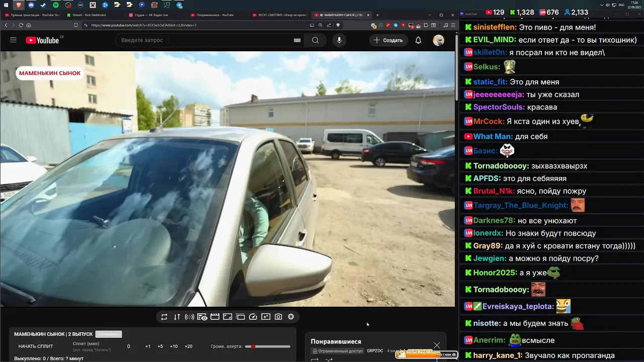Expand hidden system tray icons chevron
This screenshot has width=644, height=362.
tap(601, 5)
